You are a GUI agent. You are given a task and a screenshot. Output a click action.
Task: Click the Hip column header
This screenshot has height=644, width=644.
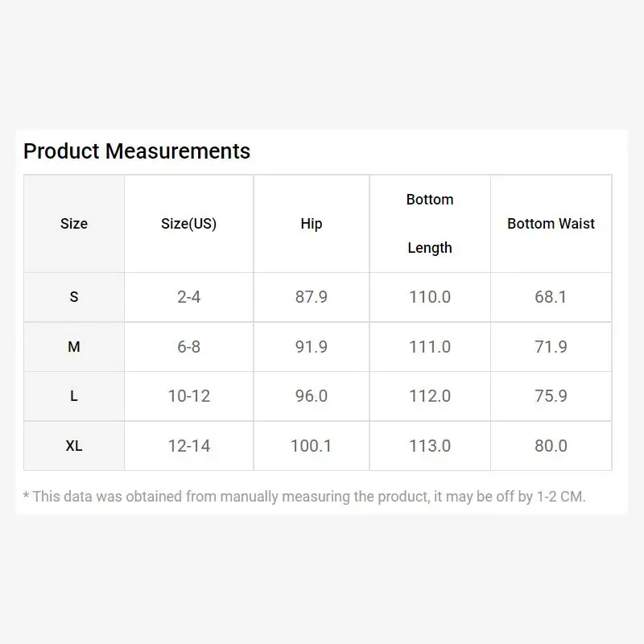click(x=312, y=224)
